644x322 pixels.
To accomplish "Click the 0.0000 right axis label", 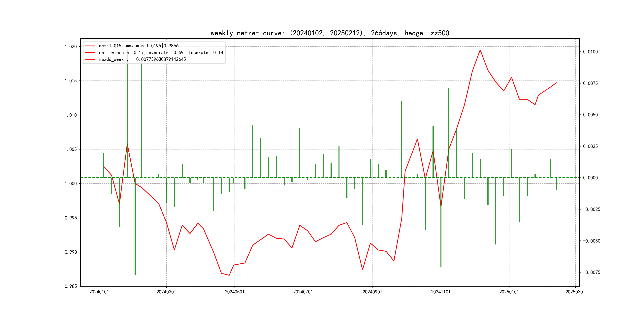I will click(x=590, y=178).
